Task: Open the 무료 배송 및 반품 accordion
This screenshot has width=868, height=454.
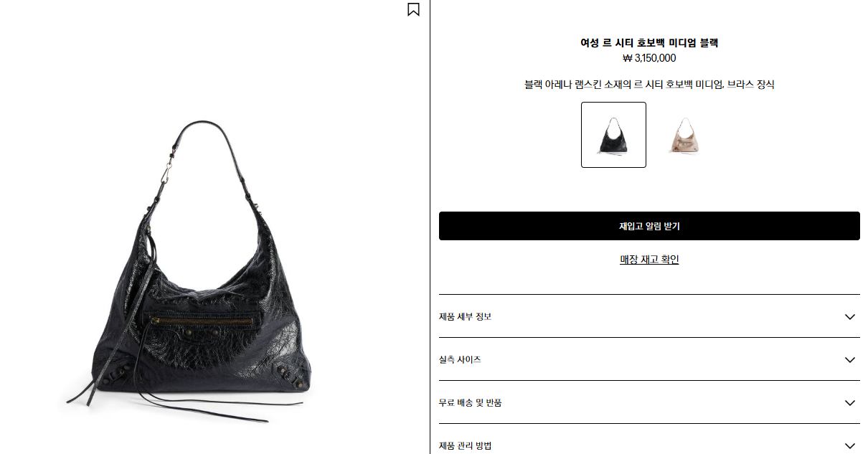Action: coord(649,402)
